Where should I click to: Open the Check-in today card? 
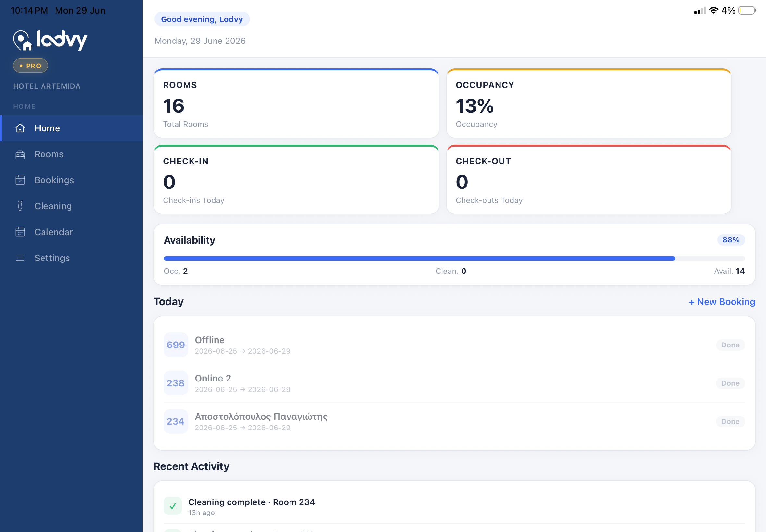(x=296, y=180)
